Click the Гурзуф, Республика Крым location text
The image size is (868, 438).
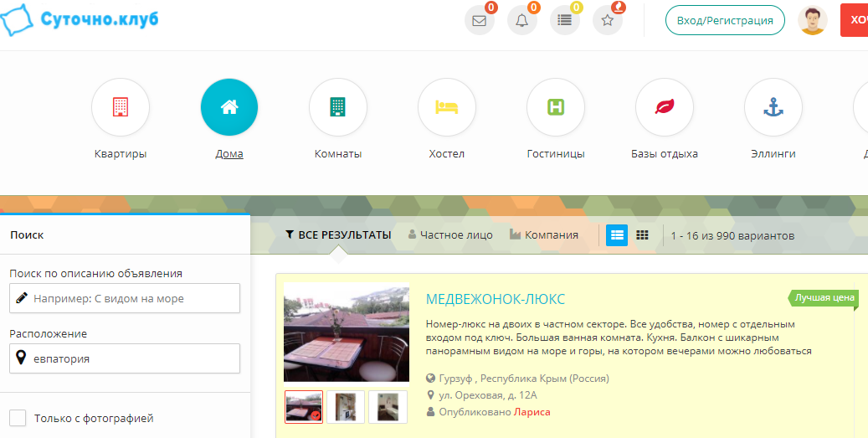tap(524, 379)
